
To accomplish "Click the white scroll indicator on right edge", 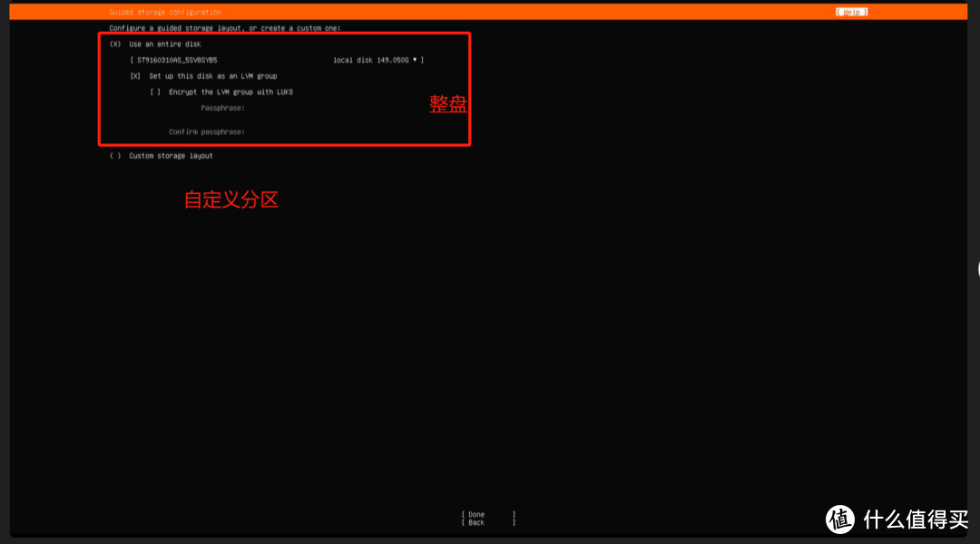I will (978, 269).
